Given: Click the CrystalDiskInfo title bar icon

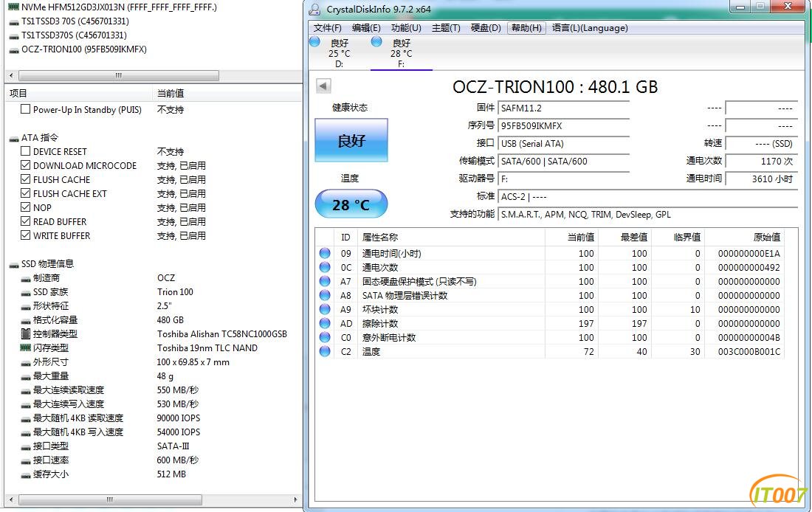Looking at the screenshot, I should tap(314, 10).
